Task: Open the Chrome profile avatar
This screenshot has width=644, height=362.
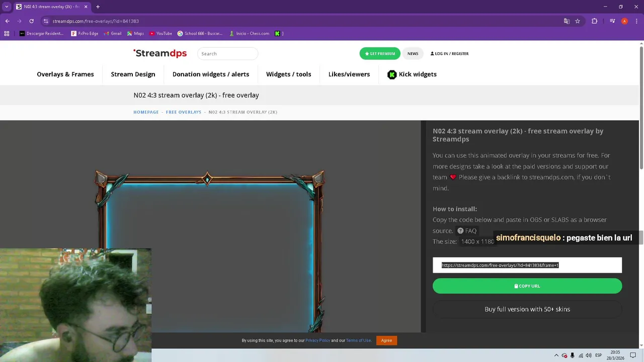Action: point(624,21)
